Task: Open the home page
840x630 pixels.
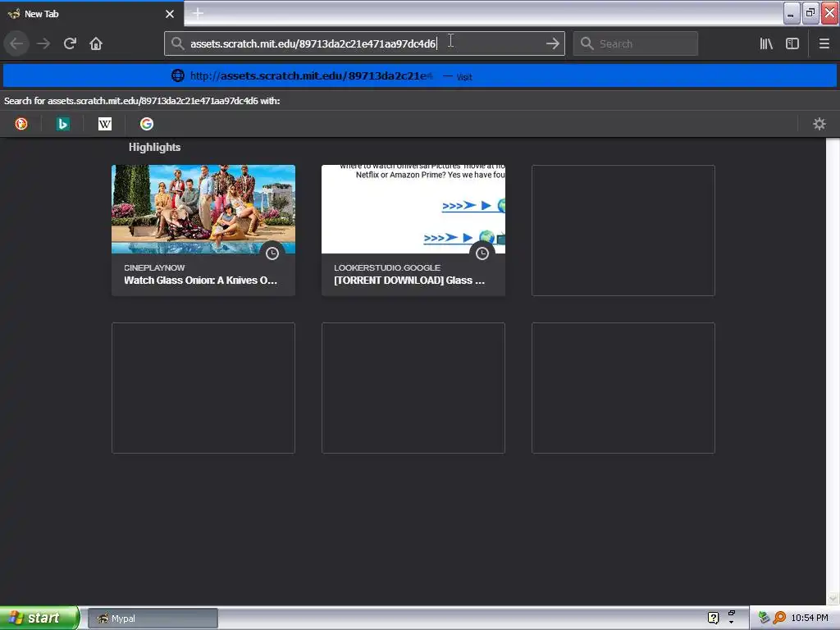Action: (x=96, y=43)
